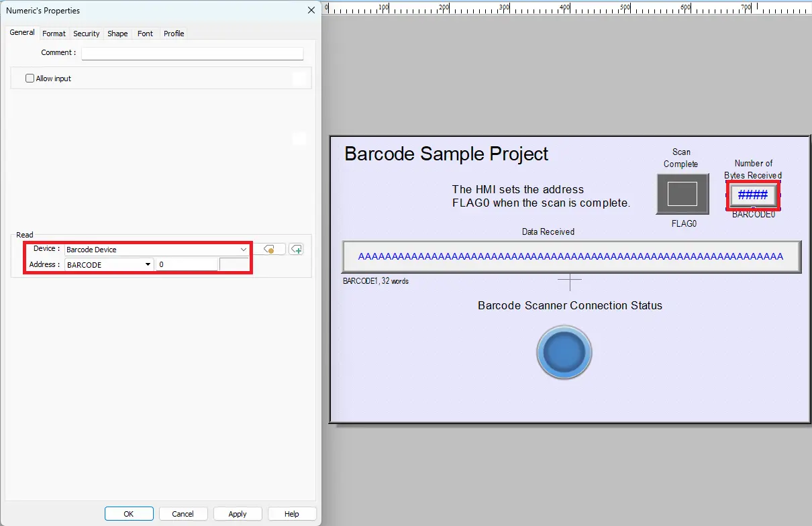
Task: Open the Font tab
Action: (145, 33)
